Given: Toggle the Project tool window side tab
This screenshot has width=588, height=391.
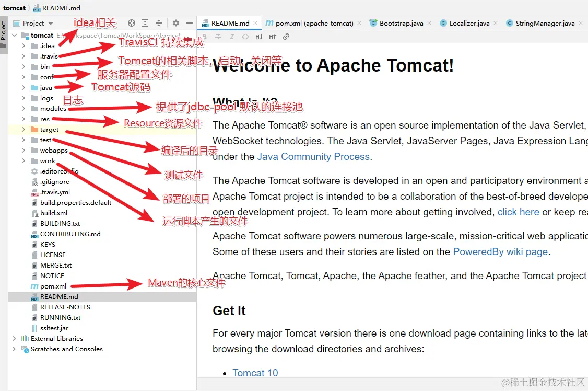Looking at the screenshot, I should tap(3, 34).
